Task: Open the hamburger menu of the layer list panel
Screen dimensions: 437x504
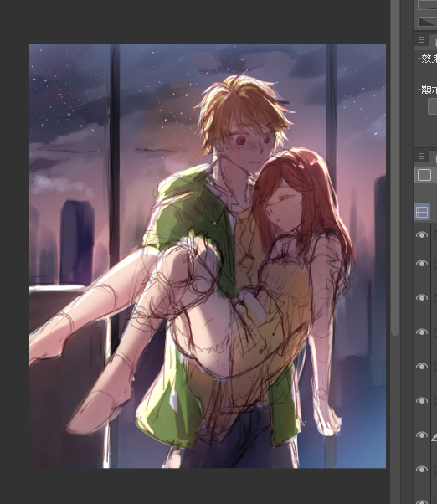Action: [x=421, y=156]
